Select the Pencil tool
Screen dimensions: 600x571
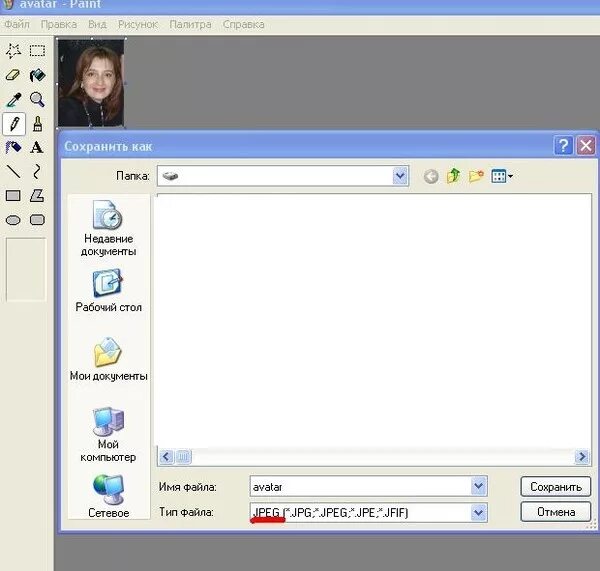14,124
